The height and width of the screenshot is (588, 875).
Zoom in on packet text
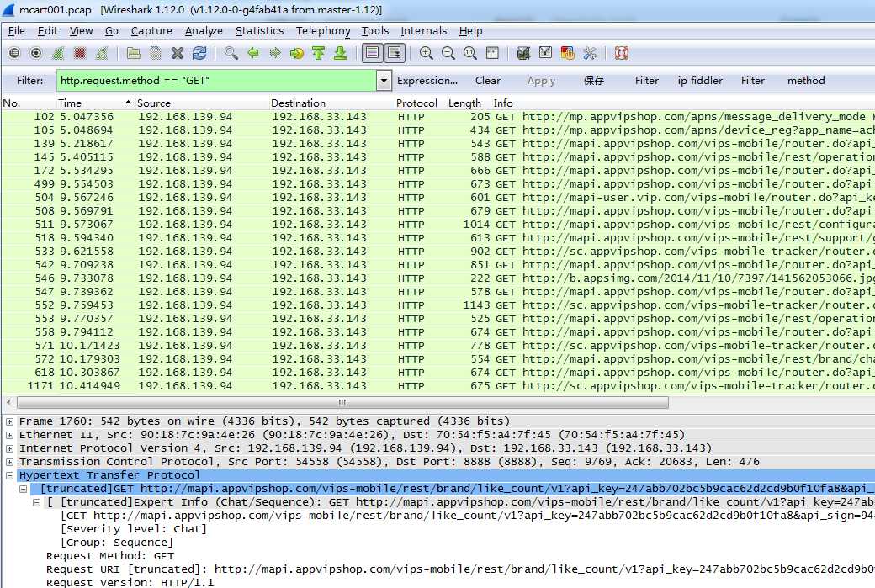426,53
